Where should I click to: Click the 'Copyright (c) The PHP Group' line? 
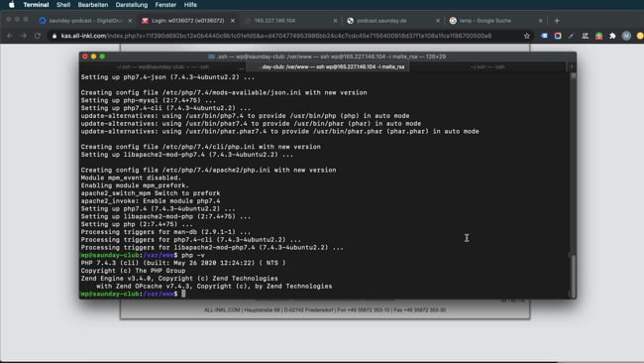133,271
